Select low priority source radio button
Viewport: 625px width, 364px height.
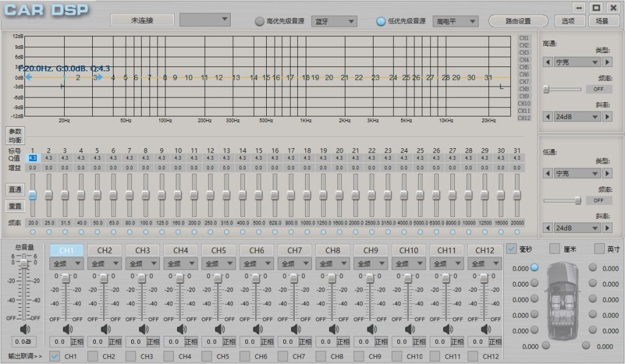pyautogui.click(x=381, y=21)
